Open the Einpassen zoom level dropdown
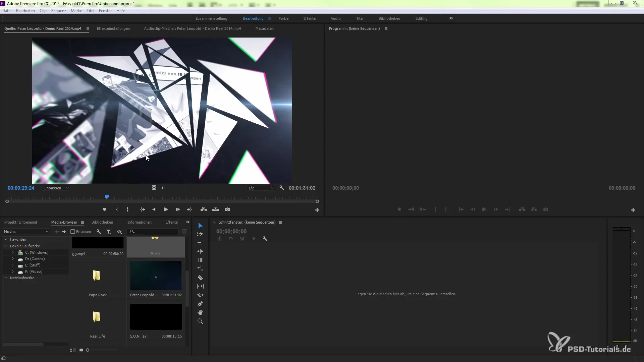644x362 pixels. 56,188
